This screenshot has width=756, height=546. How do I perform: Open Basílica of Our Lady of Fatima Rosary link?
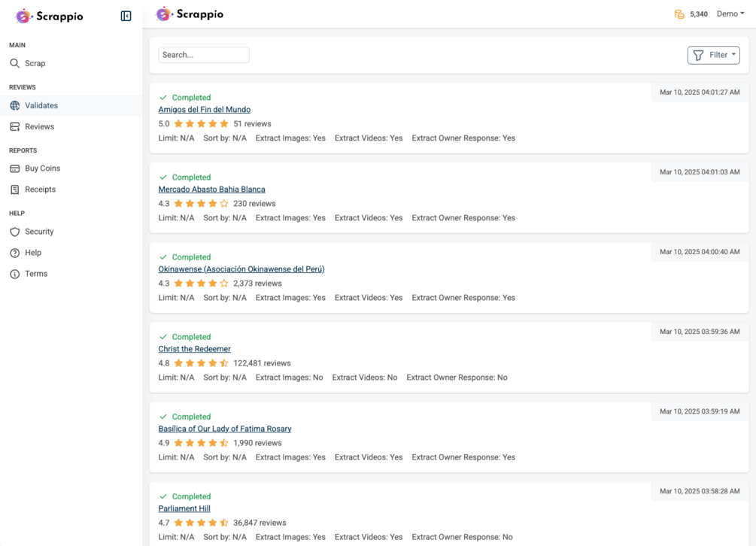pos(225,429)
